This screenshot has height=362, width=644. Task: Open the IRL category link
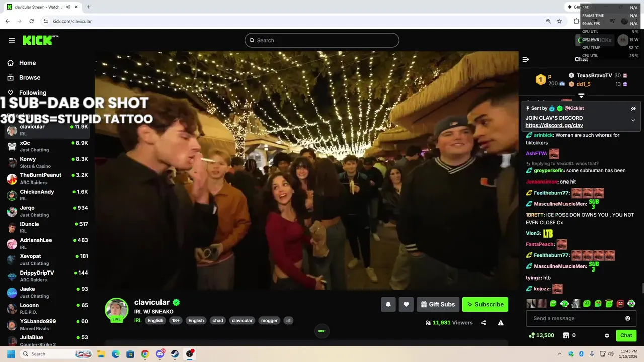coord(138,320)
